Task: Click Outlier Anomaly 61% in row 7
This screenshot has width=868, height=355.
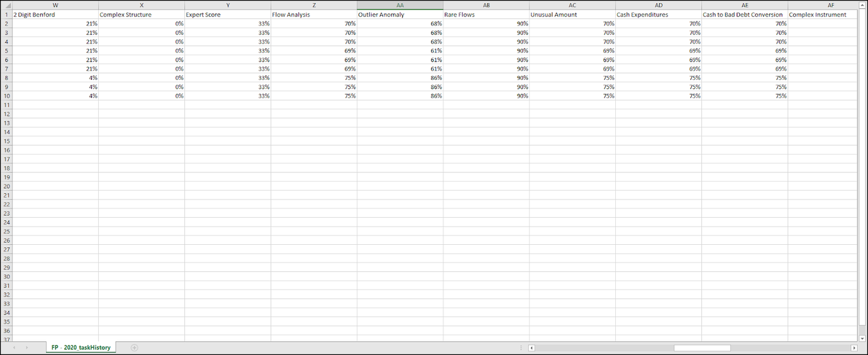Action: pos(400,69)
